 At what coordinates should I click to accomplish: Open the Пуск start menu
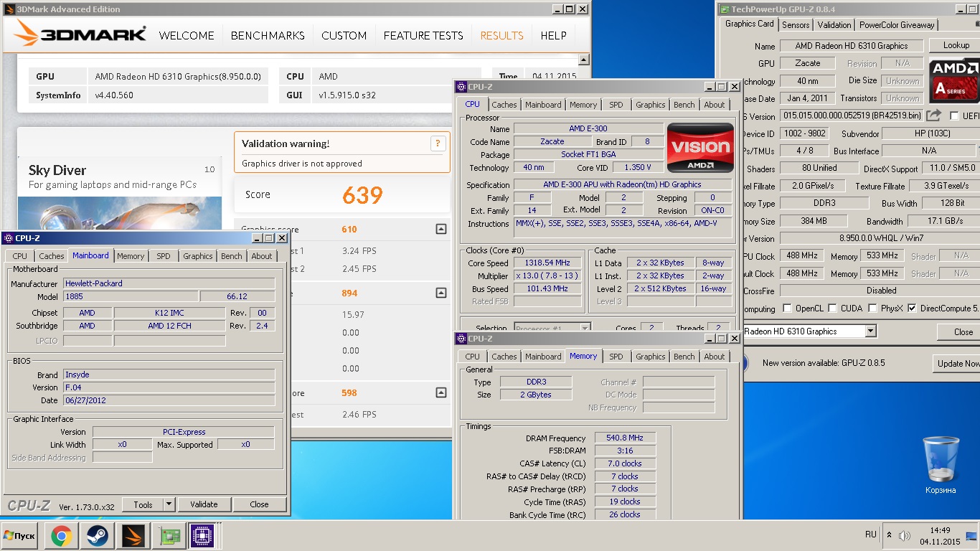(19, 536)
